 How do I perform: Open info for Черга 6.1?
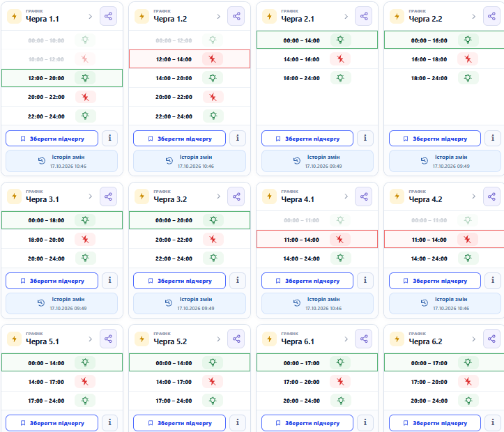tap(365, 423)
